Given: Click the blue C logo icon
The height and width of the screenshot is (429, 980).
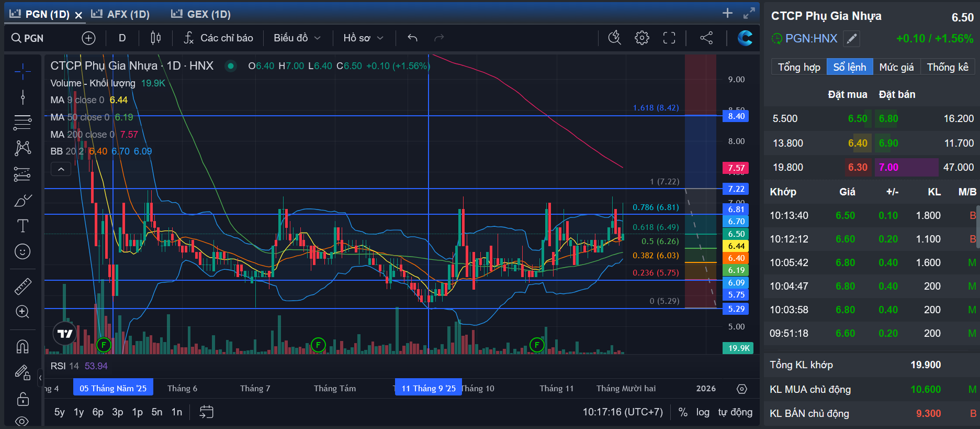Looking at the screenshot, I should coord(745,38).
